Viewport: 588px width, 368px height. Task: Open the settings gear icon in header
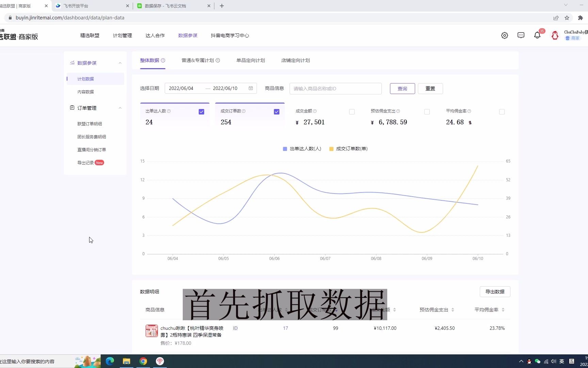pos(505,35)
